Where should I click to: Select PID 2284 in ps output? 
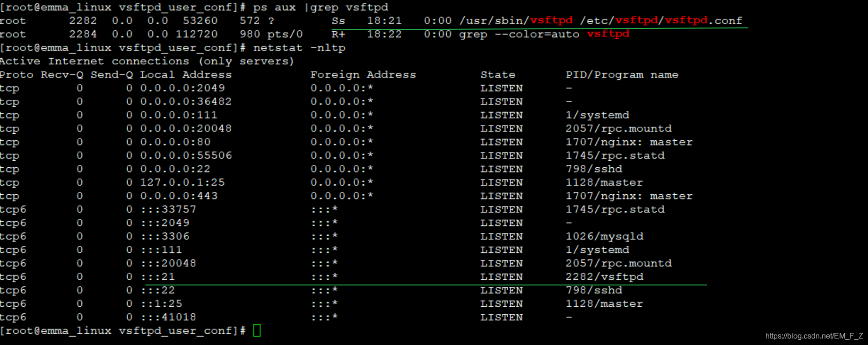coord(83,34)
